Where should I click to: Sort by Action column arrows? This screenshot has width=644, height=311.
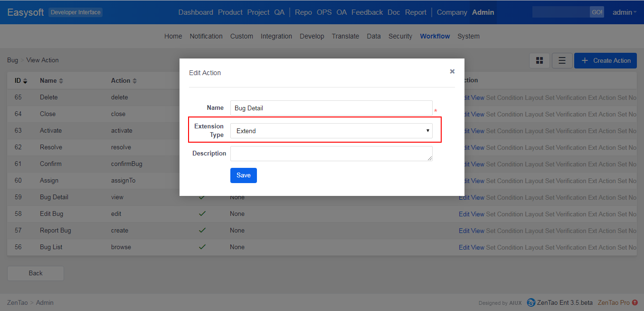point(134,81)
